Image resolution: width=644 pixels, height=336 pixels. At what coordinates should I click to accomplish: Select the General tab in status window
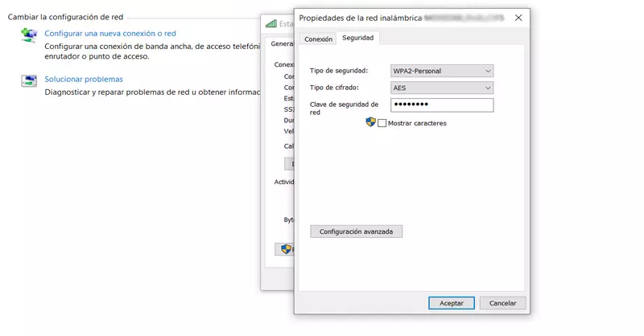[x=283, y=43]
